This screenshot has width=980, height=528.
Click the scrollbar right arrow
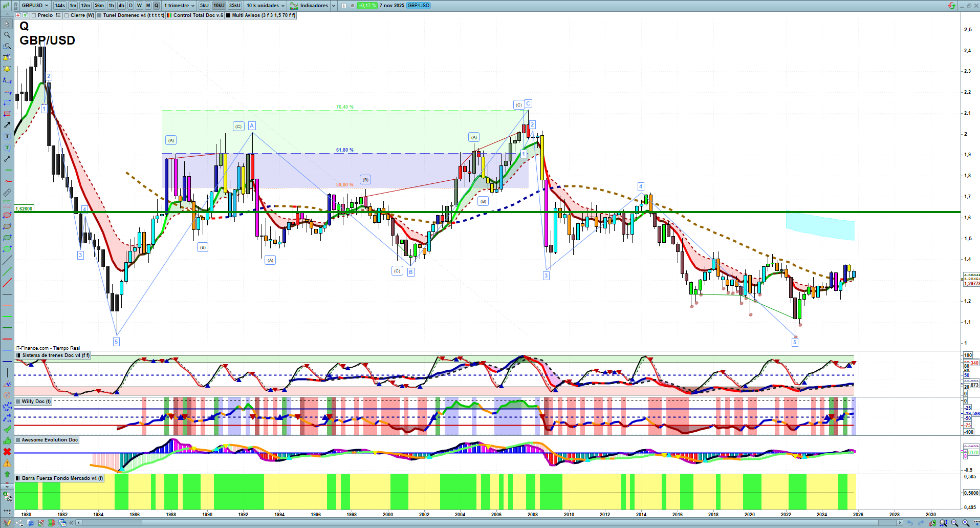[900, 523]
